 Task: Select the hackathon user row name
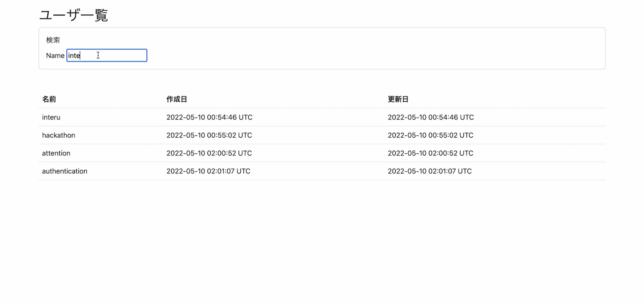coord(58,135)
